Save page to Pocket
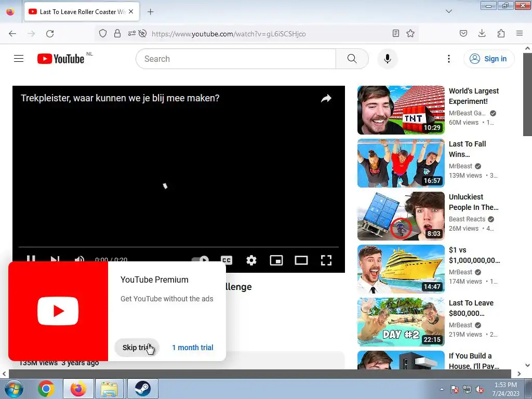The width and height of the screenshot is (532, 399). [463, 33]
